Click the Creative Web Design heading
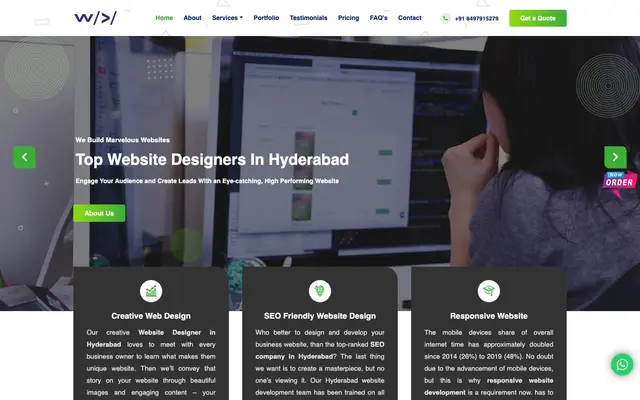The height and width of the screenshot is (400, 640). coord(151,316)
